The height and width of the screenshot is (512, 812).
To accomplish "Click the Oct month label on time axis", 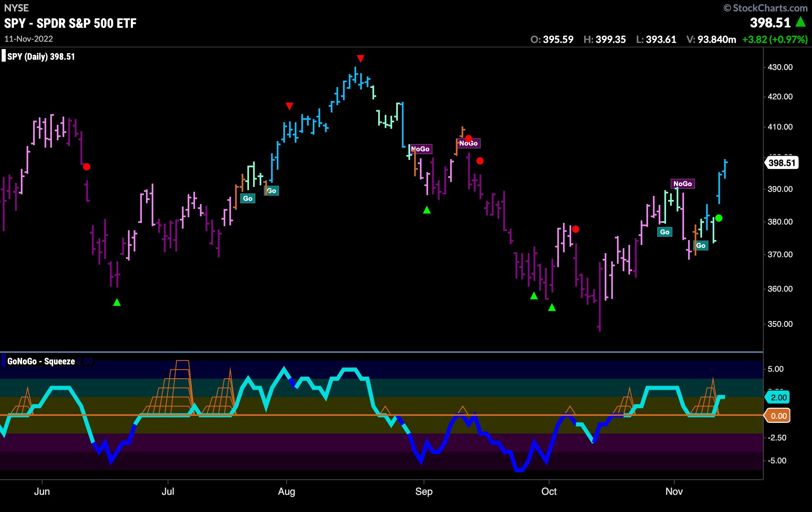I will click(x=549, y=491).
